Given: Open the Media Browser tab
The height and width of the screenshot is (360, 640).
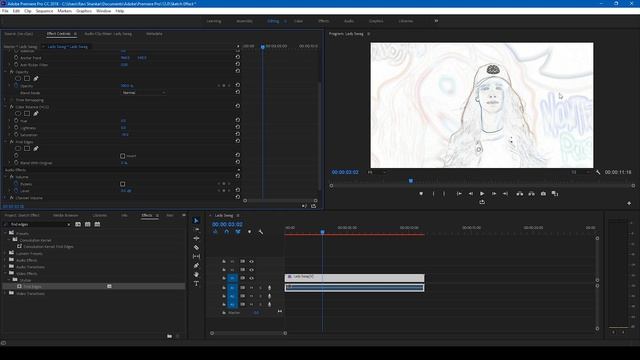Looking at the screenshot, I should 65,216.
